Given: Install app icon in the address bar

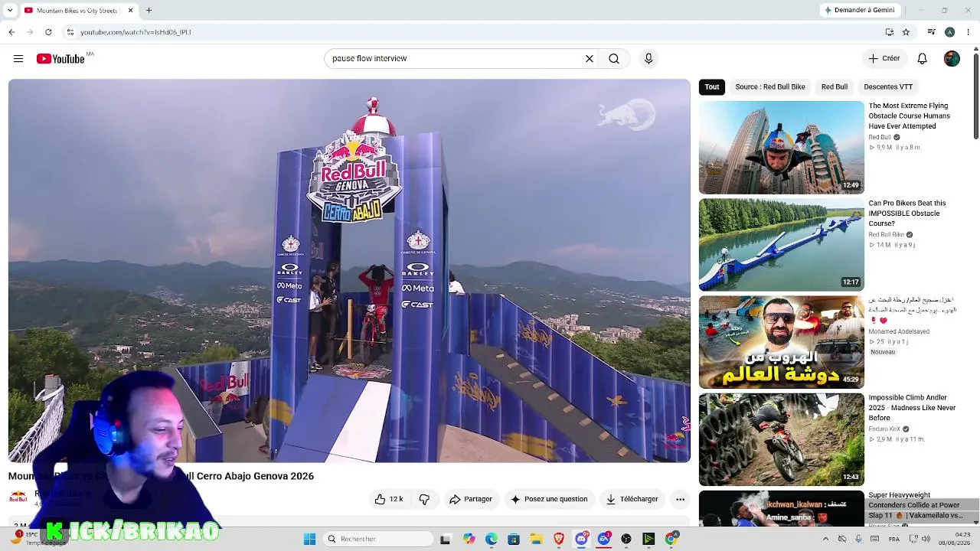Looking at the screenshot, I should (889, 32).
